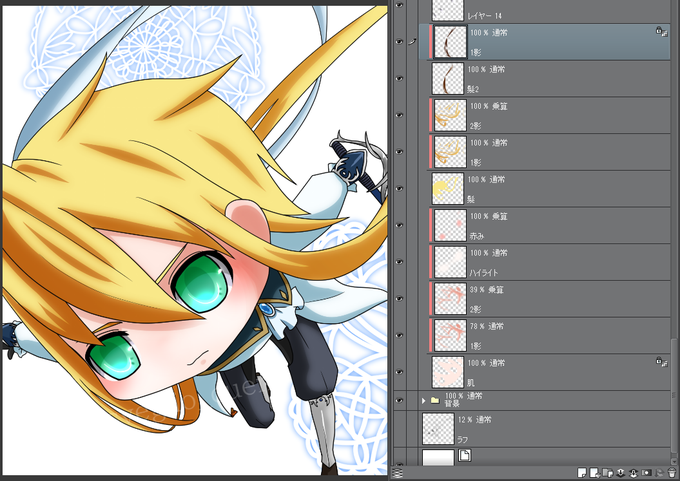Click the white paper layer thumbnail
680x481 pixels.
(438, 458)
